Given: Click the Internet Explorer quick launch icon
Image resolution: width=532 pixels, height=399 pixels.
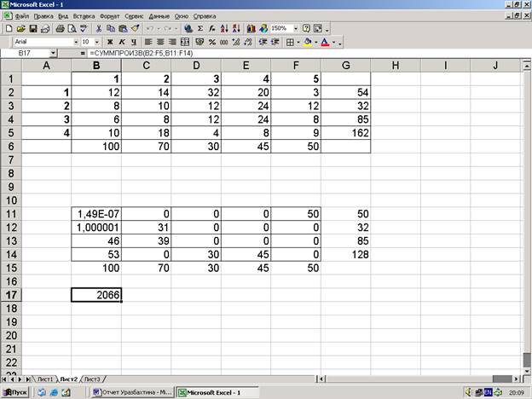Looking at the screenshot, I should [54, 392].
